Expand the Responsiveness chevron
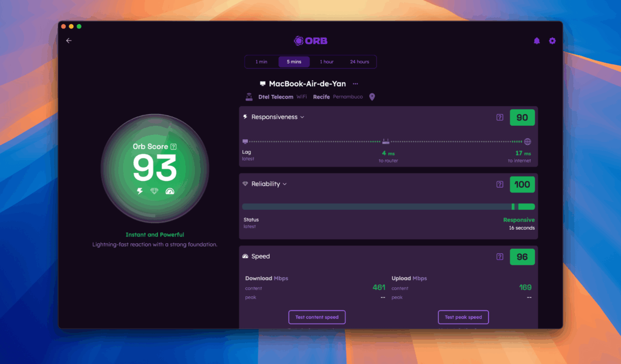Screen dimensions: 621x364 pyautogui.click(x=302, y=117)
